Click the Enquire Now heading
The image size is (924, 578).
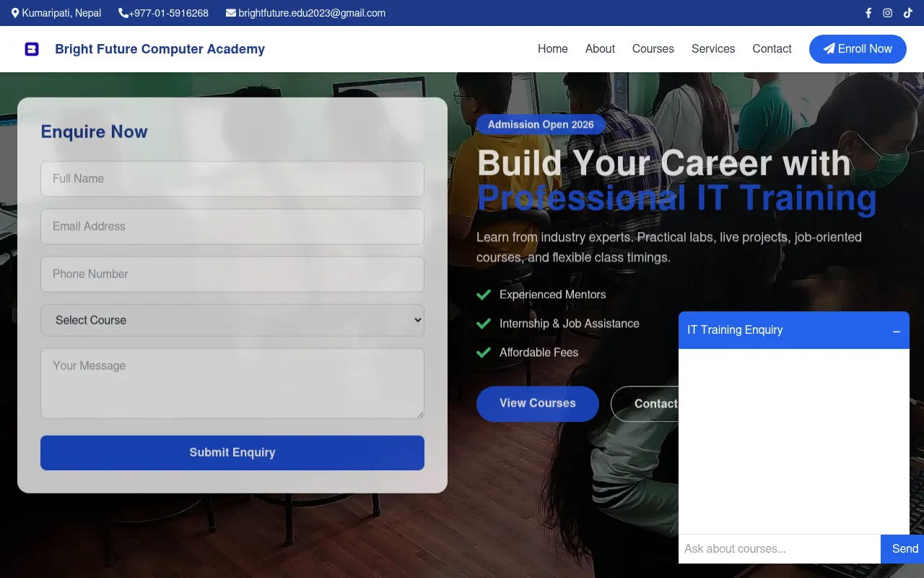[94, 131]
